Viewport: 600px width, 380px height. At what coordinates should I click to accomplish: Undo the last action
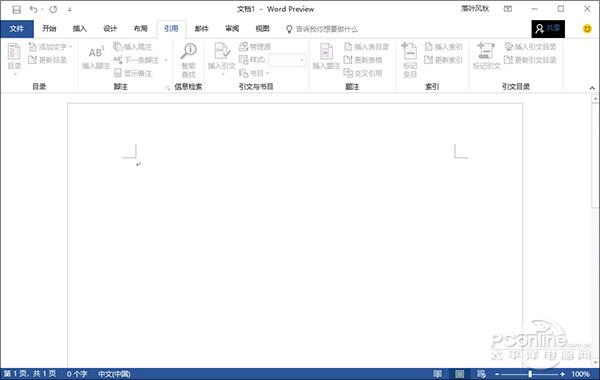click(34, 9)
